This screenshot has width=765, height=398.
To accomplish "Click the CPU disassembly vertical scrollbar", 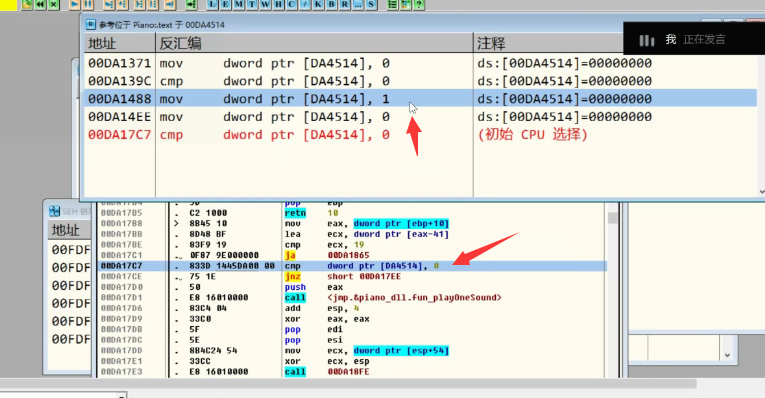I will pos(613,290).
